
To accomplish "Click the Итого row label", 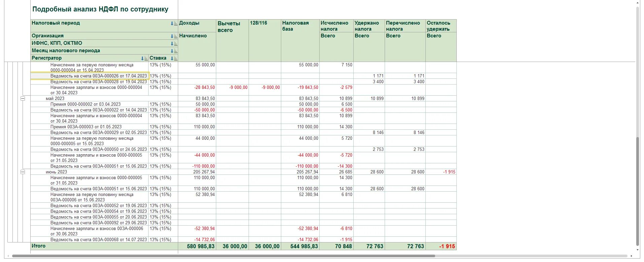I will pyautogui.click(x=38, y=246).
